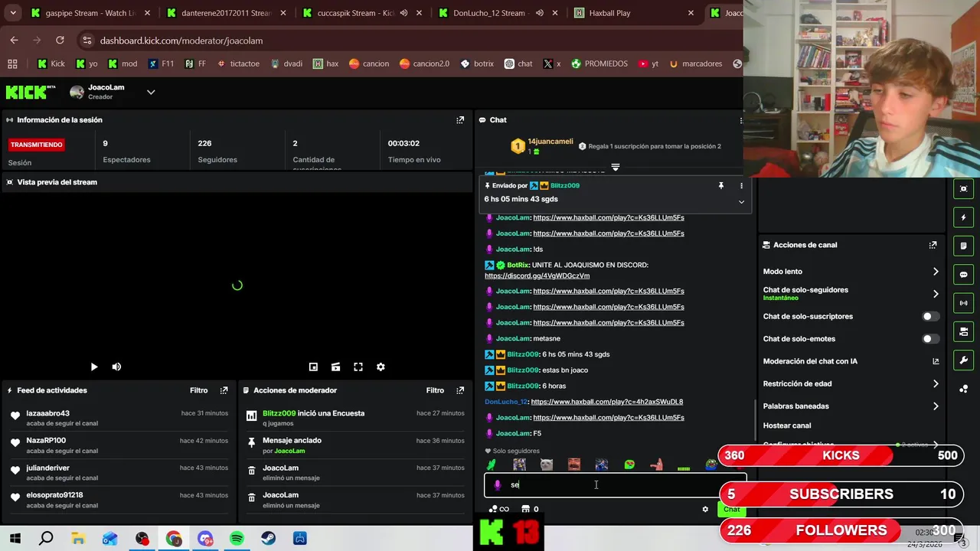Open Chat panel three-dot options

(x=740, y=120)
